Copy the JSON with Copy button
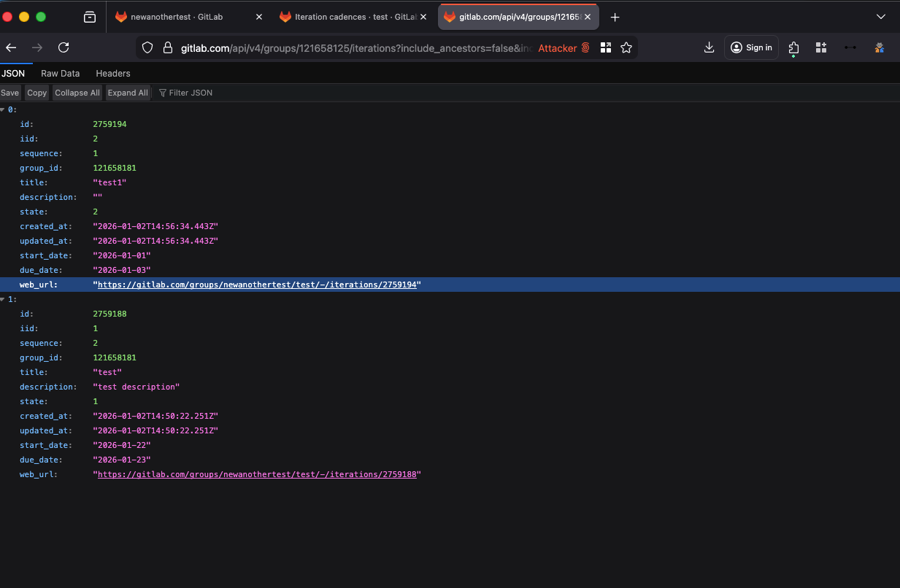900x588 pixels. click(36, 93)
